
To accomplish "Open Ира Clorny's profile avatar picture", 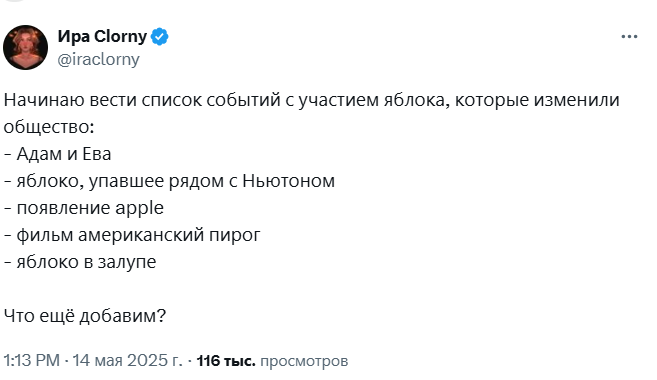I will [25, 47].
